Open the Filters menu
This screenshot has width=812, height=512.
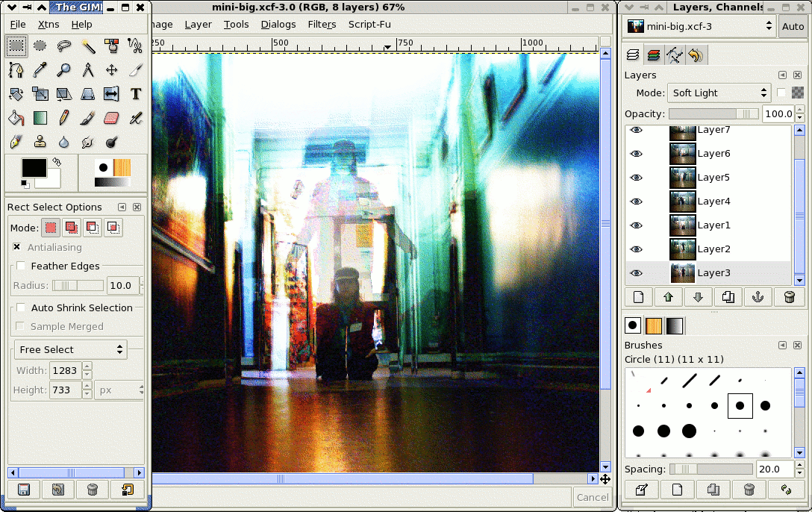pyautogui.click(x=322, y=24)
